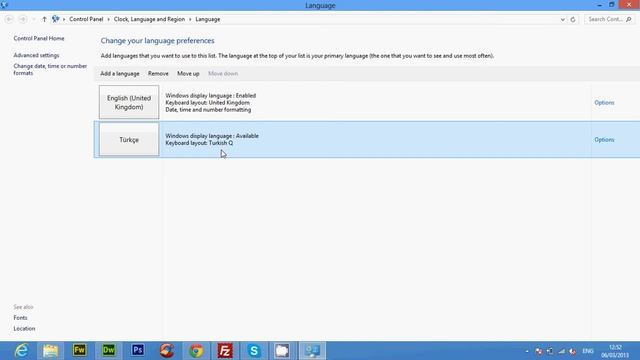Image resolution: width=640 pixels, height=360 pixels.
Task: Click Clock, Language and Region breadcrumb
Action: click(149, 19)
